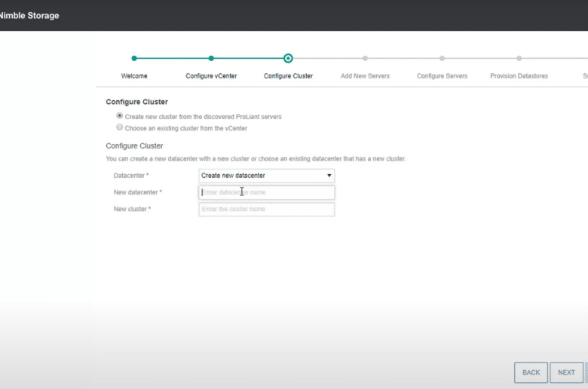Click the NEXT button
The width and height of the screenshot is (588, 389).
pyautogui.click(x=566, y=372)
